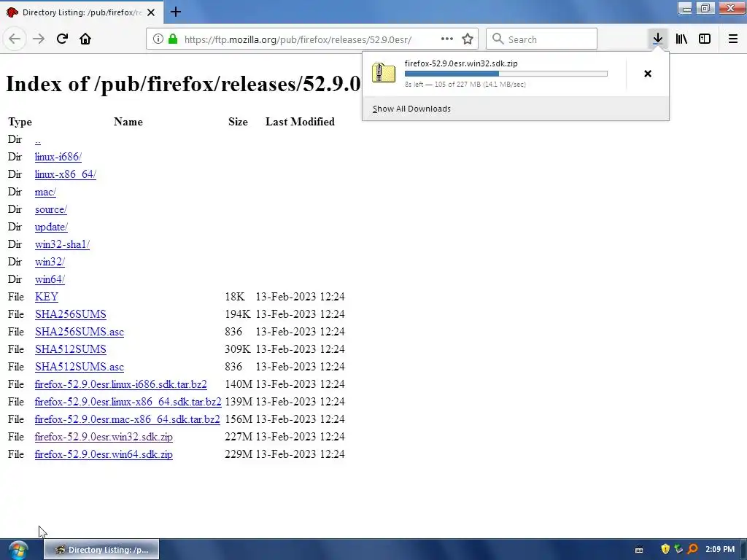Open the SHA512SUMS file
747x560 pixels.
(x=71, y=349)
